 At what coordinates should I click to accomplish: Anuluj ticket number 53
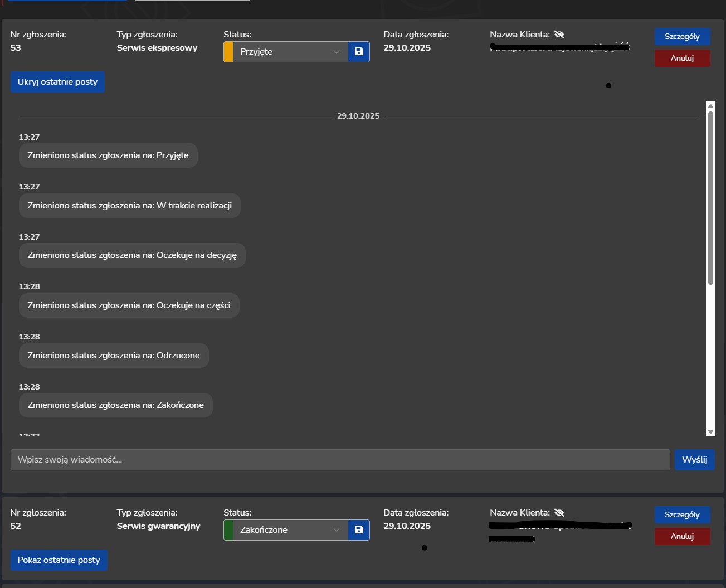click(x=682, y=58)
